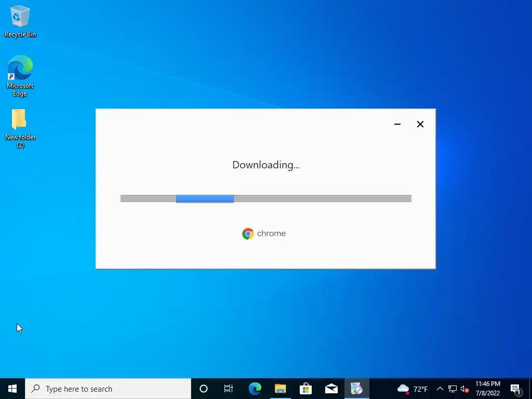Click the taskbar search box
Screen dimensions: 532x399
click(108, 389)
